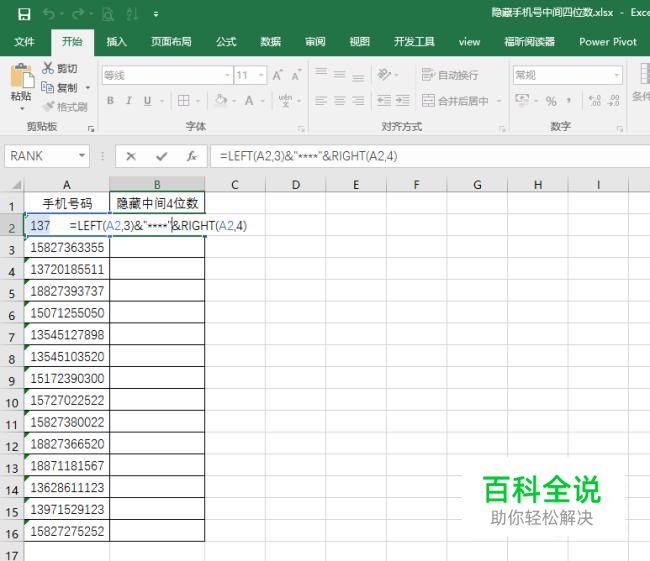Toggle Middle Align
650x561 pixels.
(340, 75)
